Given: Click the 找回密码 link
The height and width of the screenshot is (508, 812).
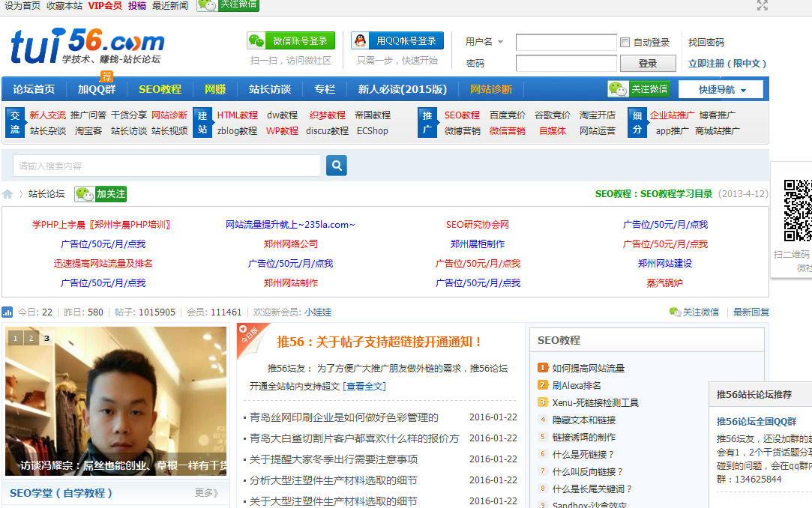Looking at the screenshot, I should tap(706, 43).
